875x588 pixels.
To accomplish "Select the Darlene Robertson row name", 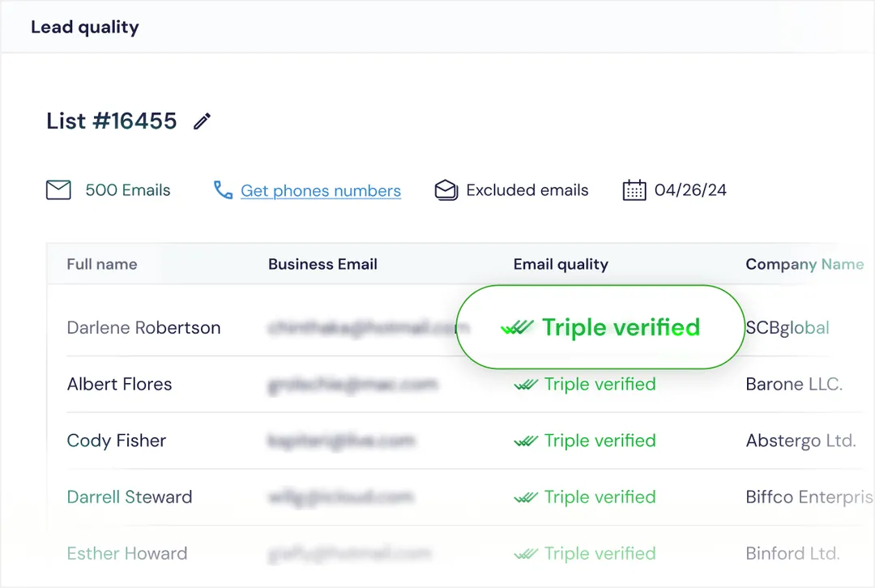I will 144,327.
